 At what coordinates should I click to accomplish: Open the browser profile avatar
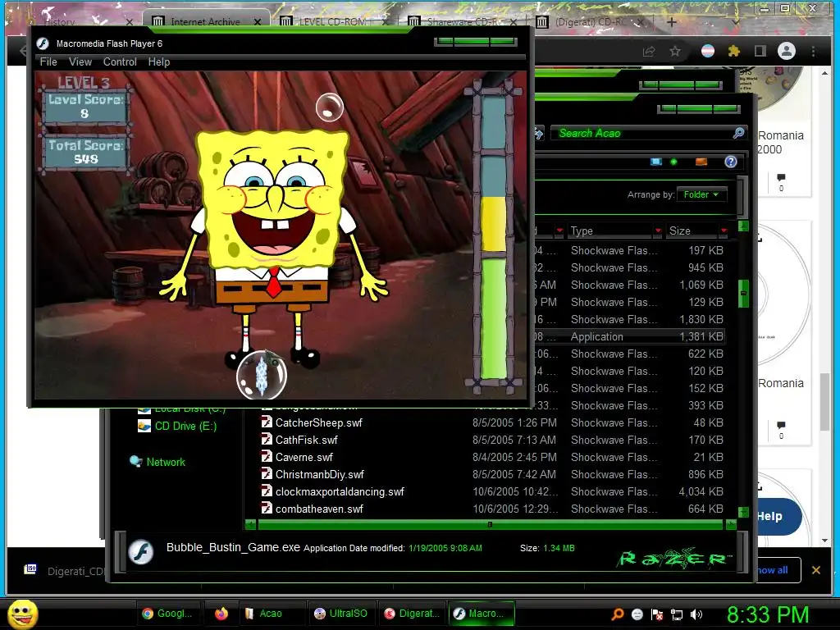click(787, 51)
